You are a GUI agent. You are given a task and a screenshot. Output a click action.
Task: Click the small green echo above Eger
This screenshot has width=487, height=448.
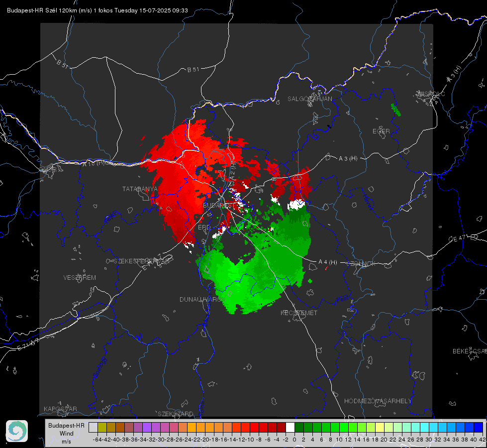coord(395,110)
